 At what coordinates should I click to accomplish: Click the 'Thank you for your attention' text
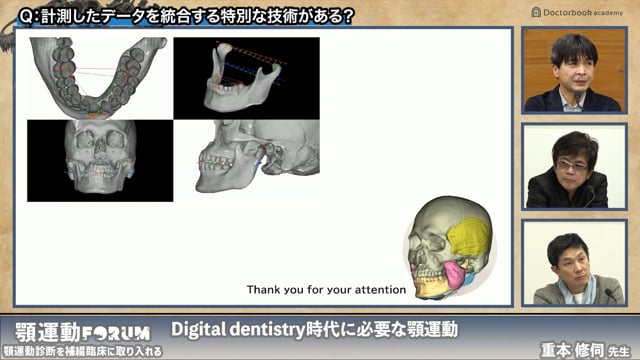(326, 290)
